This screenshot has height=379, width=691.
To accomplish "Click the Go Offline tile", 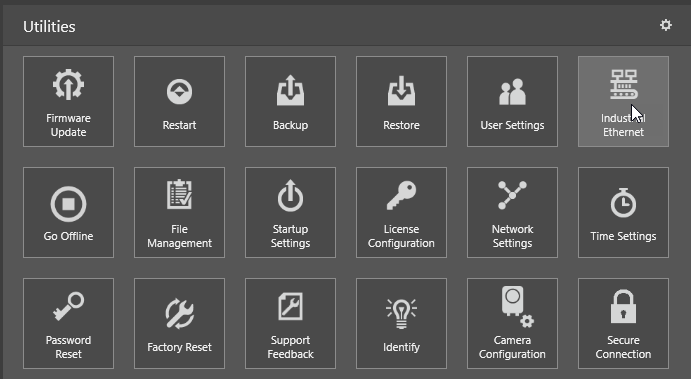I will click(x=68, y=212).
